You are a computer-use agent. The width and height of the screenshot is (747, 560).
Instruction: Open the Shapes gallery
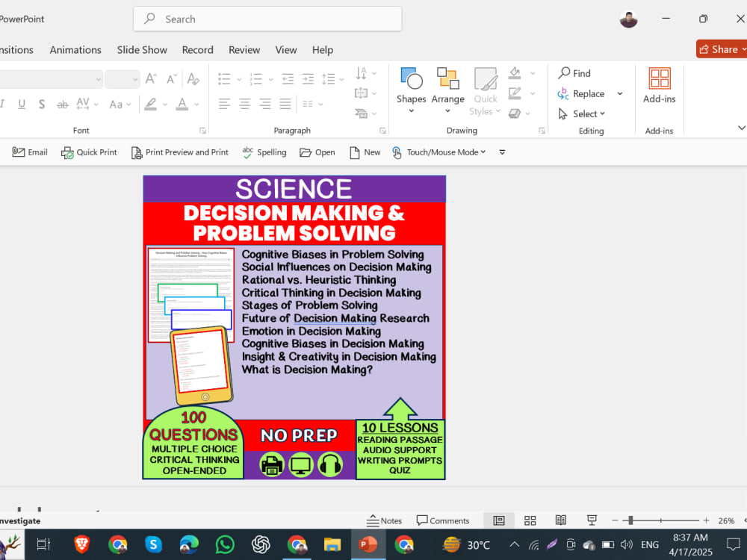(411, 90)
